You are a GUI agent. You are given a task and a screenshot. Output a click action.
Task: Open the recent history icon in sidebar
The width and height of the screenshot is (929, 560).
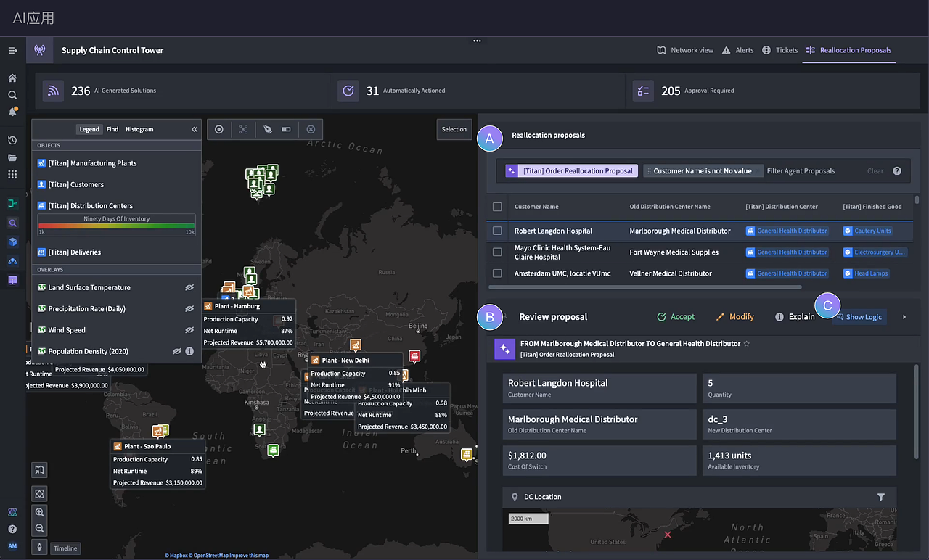click(12, 140)
